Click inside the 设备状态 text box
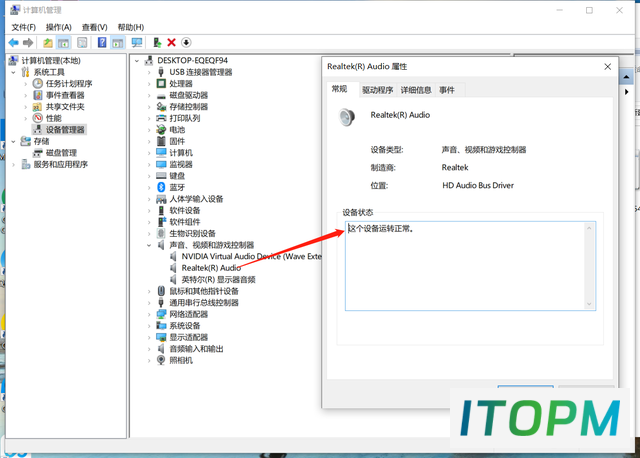Image resolution: width=640 pixels, height=458 pixels. click(470, 266)
